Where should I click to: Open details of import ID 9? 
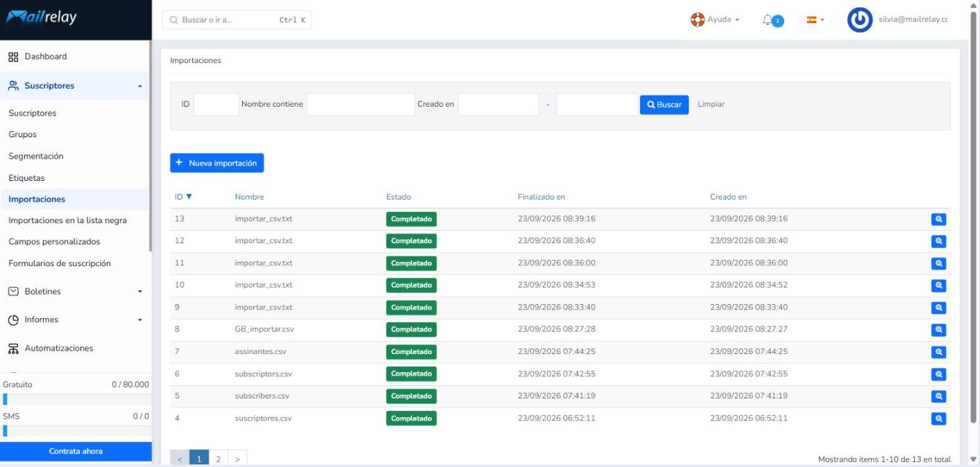pyautogui.click(x=938, y=308)
